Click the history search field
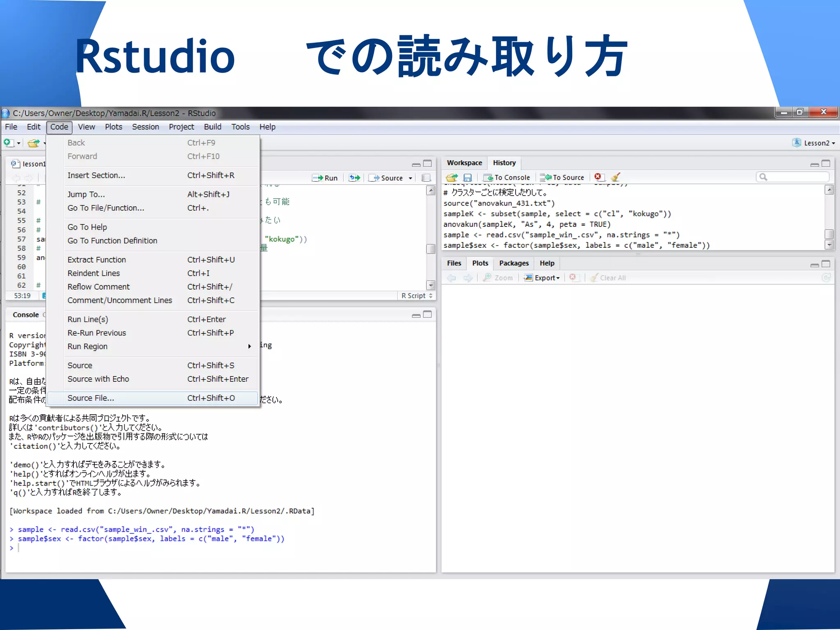Image resolution: width=840 pixels, height=630 pixels. click(792, 177)
